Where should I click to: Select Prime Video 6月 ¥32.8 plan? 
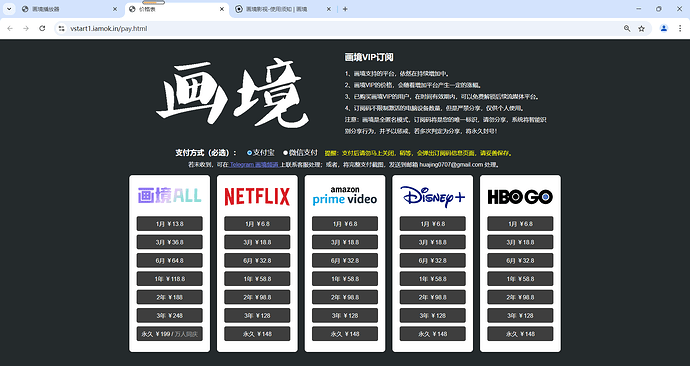tap(345, 260)
